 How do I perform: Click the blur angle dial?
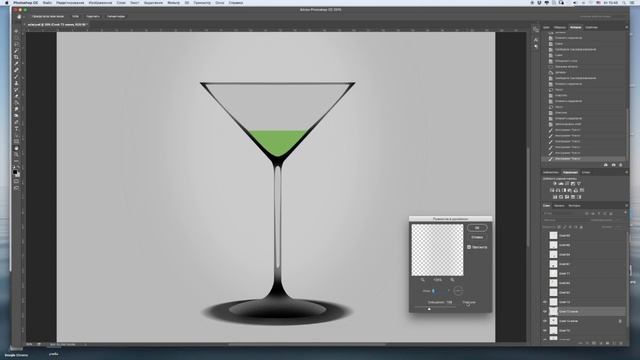point(458,291)
